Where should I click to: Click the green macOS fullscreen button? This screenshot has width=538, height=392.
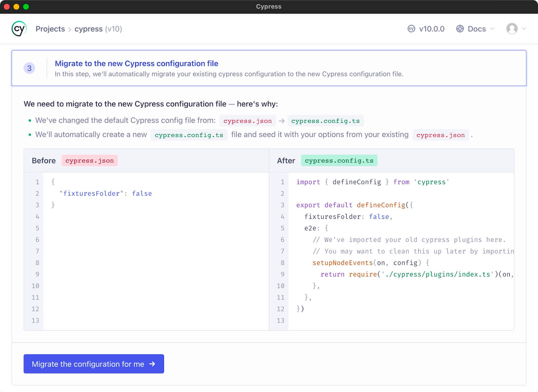[x=26, y=7]
